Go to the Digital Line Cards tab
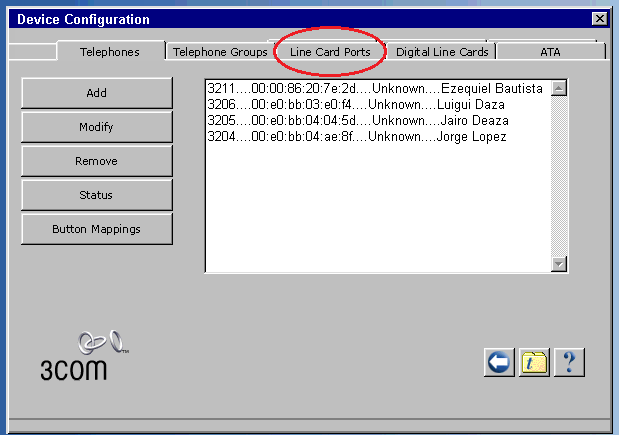 [x=442, y=51]
